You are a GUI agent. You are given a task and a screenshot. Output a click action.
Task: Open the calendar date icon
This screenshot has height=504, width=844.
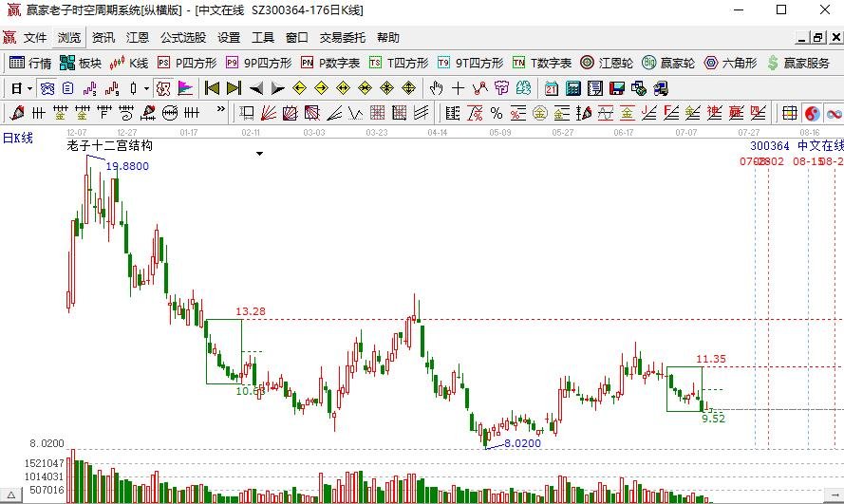pyautogui.click(x=552, y=88)
